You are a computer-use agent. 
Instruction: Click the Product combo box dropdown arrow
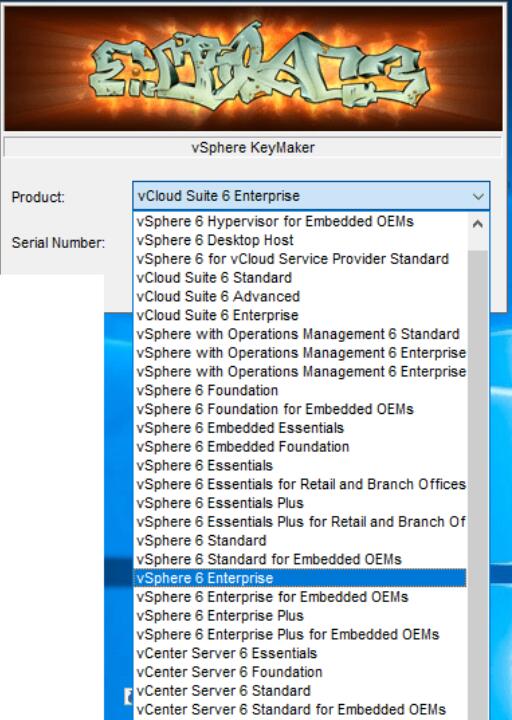click(478, 197)
